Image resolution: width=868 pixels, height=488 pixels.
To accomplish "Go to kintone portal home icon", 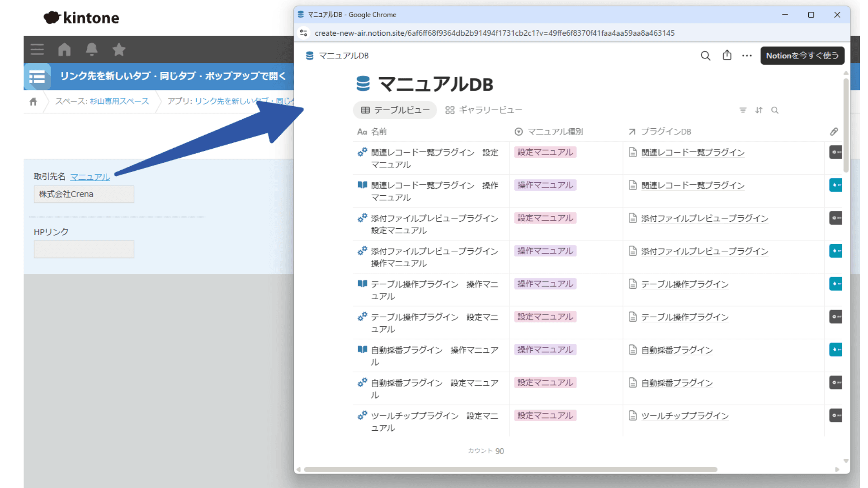I will [x=65, y=49].
